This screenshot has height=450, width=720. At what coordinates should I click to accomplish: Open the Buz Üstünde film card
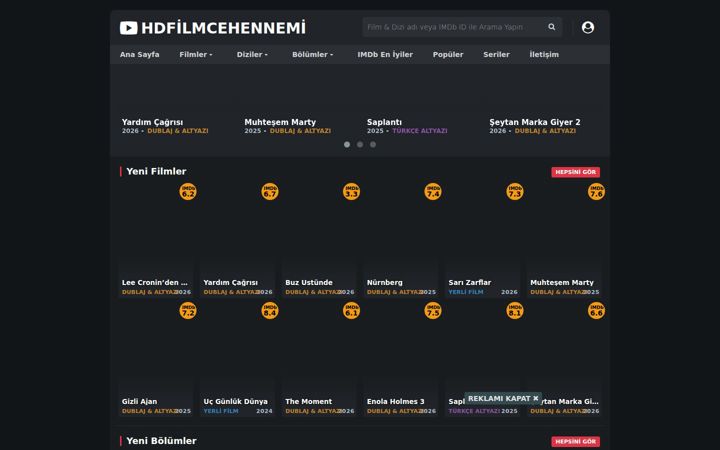(319, 241)
